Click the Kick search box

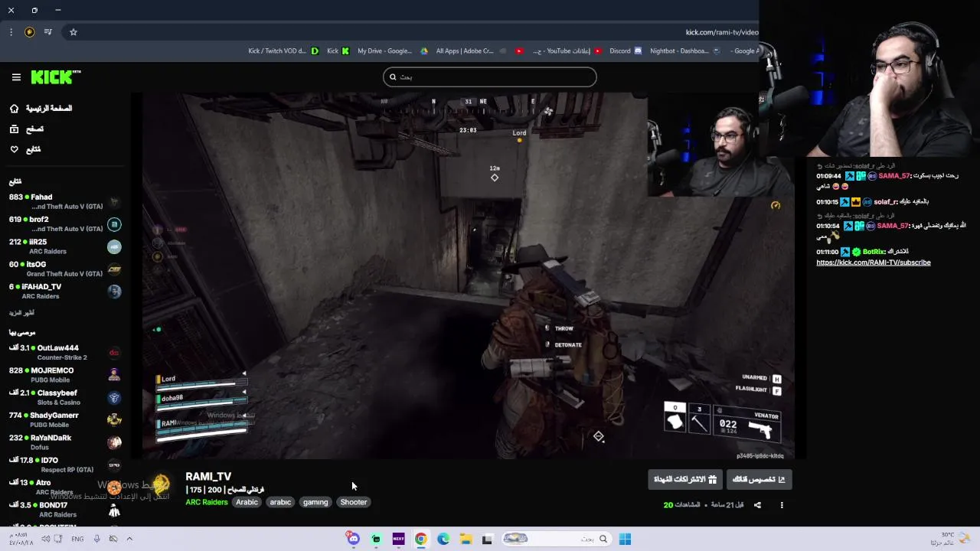pyautogui.click(x=490, y=77)
